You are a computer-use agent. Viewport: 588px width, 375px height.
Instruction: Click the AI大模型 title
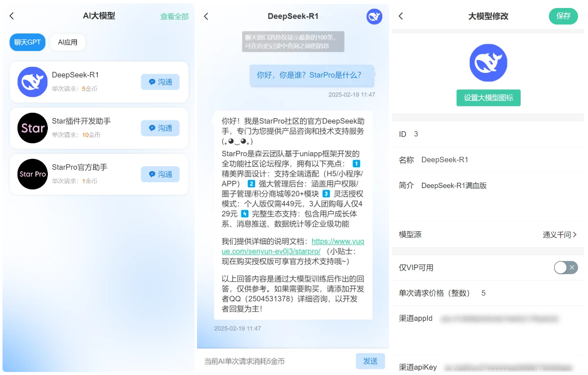coord(99,16)
